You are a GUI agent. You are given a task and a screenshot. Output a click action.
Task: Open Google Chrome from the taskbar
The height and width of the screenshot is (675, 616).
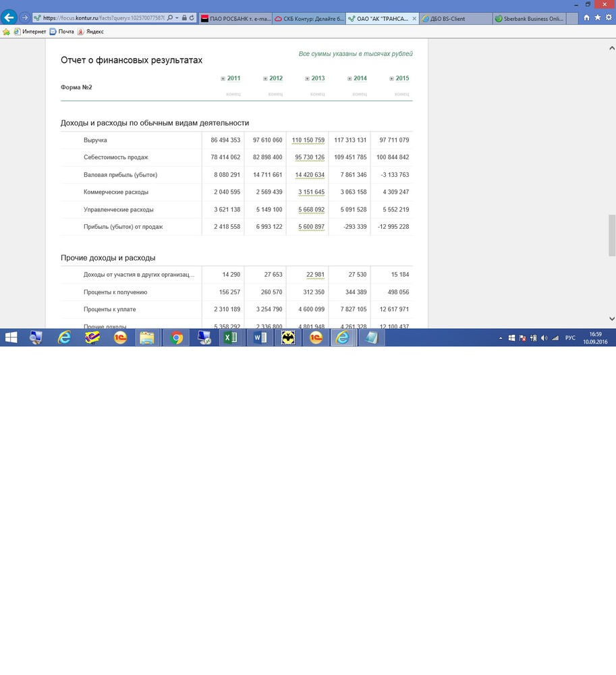point(176,338)
